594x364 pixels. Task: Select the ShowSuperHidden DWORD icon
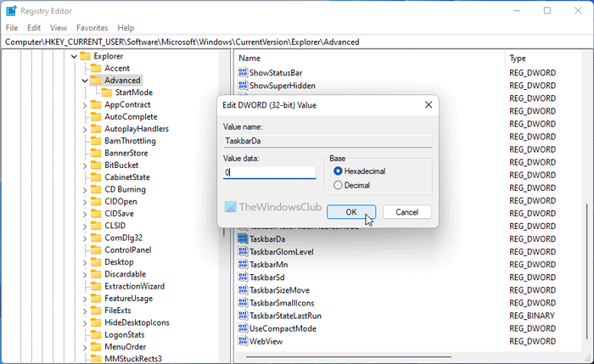[243, 85]
